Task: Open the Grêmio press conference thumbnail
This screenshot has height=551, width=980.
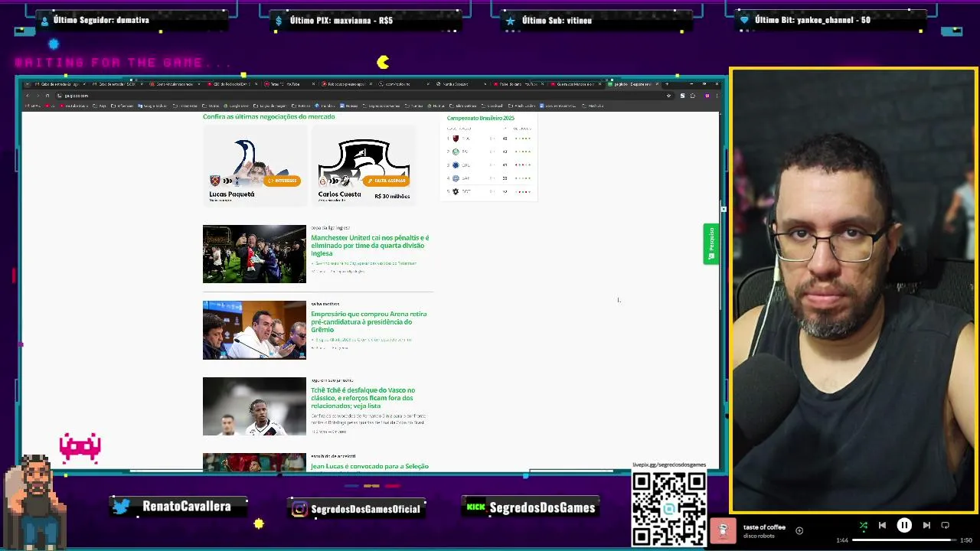Action: pyautogui.click(x=254, y=330)
